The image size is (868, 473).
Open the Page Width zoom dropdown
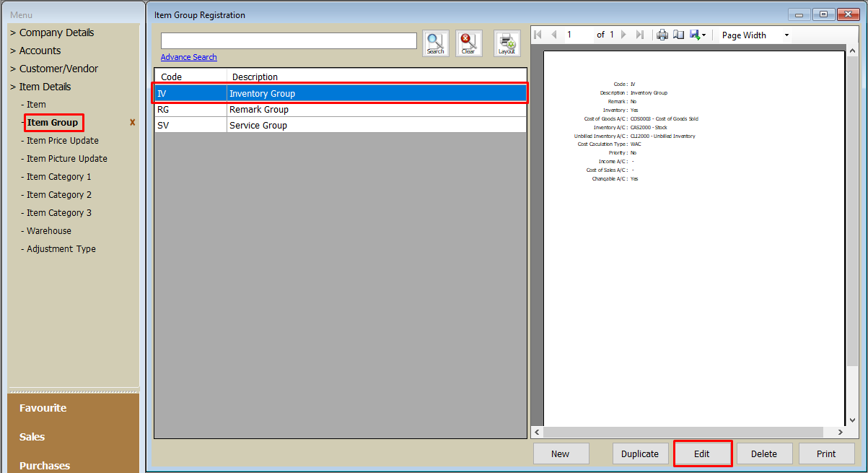coord(755,35)
